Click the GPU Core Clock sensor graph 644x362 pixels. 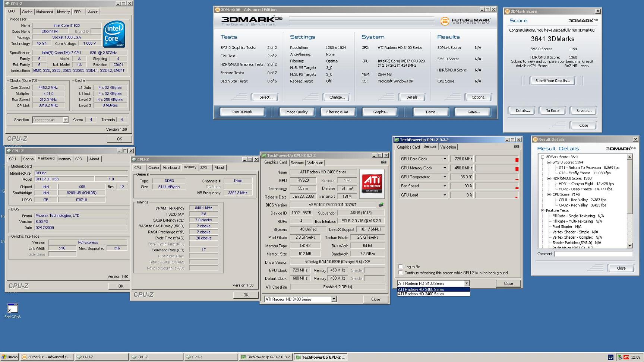(497, 159)
